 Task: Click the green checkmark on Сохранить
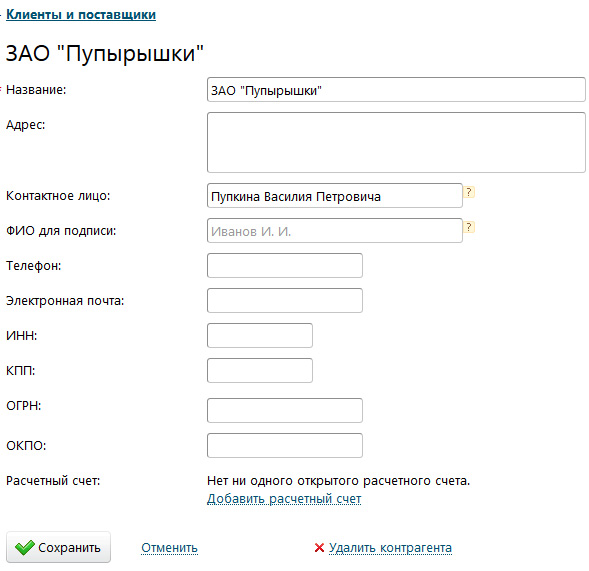(x=25, y=548)
